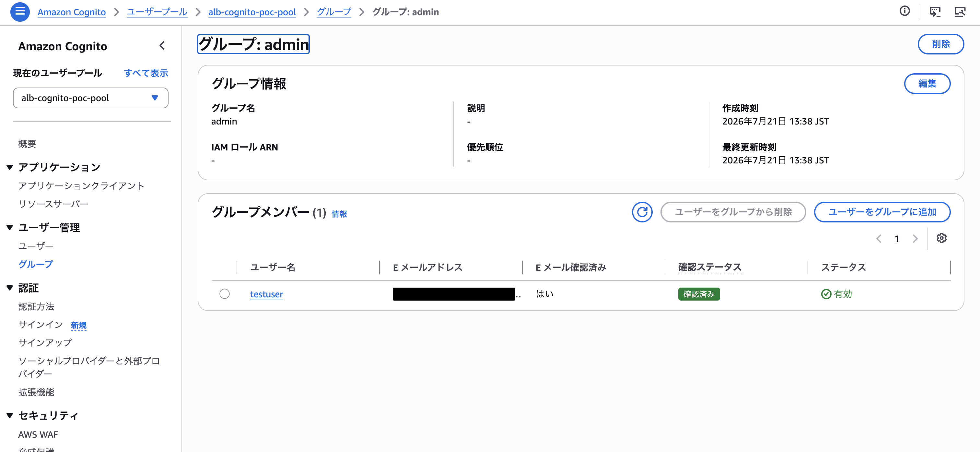This screenshot has height=452, width=980.
Task: Go to next members page
Action: click(x=915, y=239)
